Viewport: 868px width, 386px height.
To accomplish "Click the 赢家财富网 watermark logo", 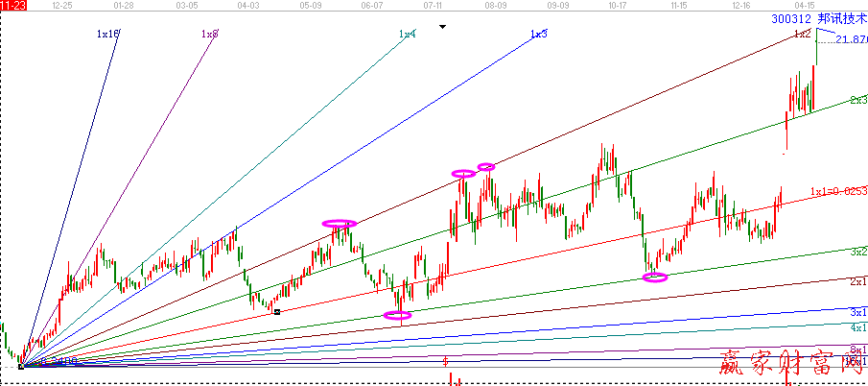I will (x=791, y=364).
